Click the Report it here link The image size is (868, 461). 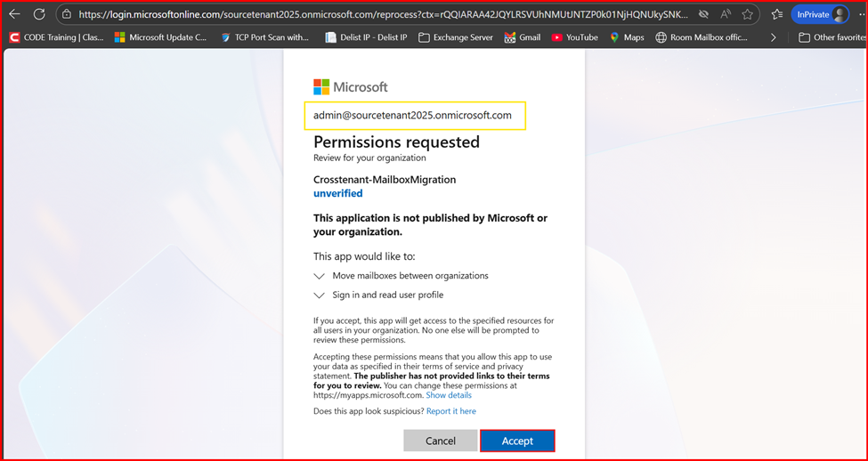pos(450,411)
